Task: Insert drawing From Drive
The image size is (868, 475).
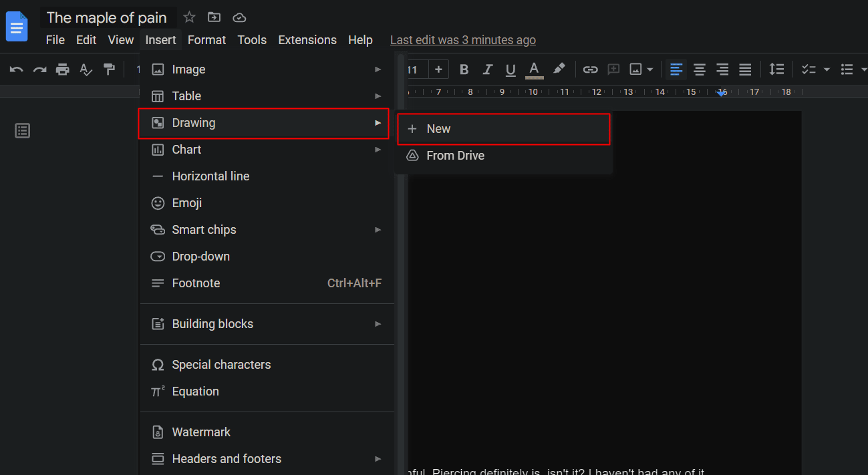Action: [x=504, y=156]
